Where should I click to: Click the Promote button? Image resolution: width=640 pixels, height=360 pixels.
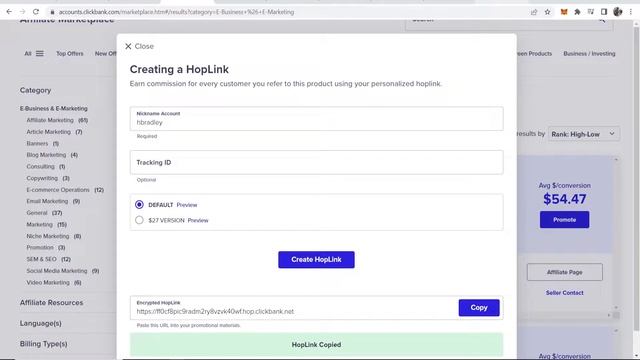564,220
